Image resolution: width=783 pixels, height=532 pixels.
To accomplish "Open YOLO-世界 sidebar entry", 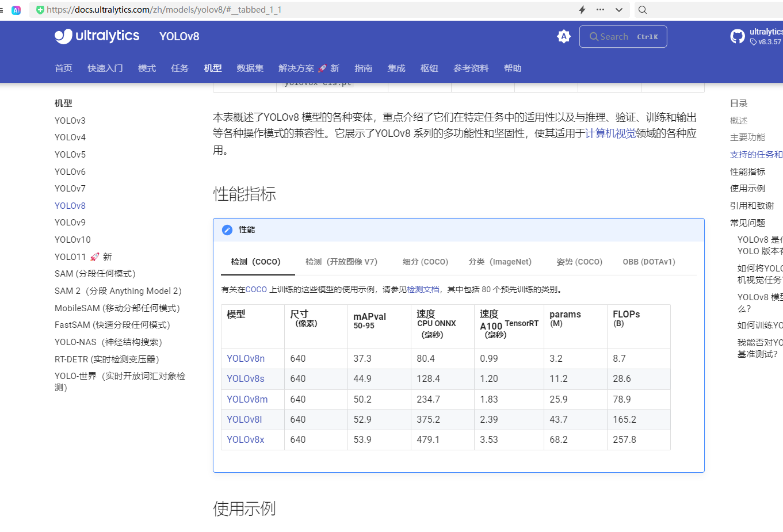I will [x=120, y=382].
